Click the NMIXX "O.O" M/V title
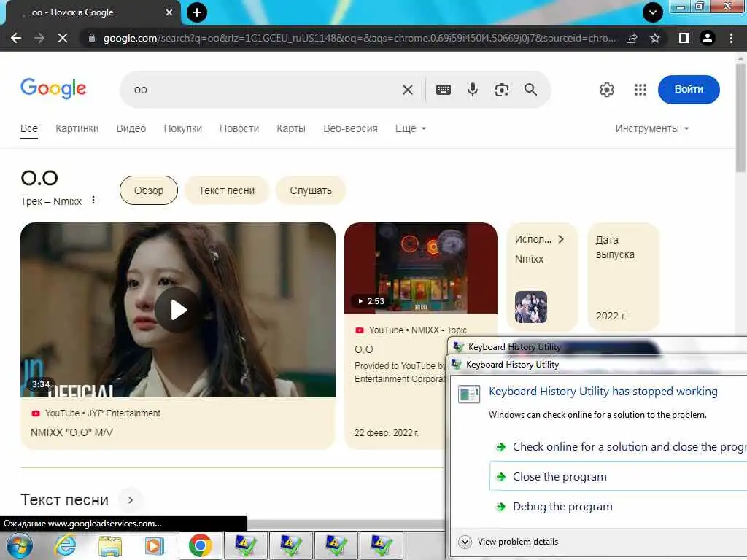This screenshot has width=747, height=560. pos(71,432)
